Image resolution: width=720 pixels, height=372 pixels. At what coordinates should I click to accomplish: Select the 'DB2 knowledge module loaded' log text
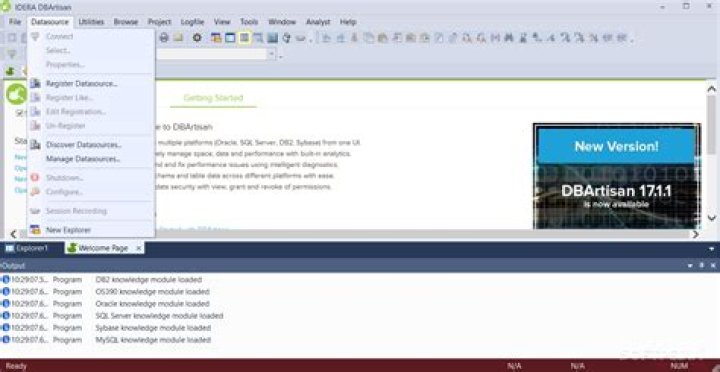coord(148,279)
